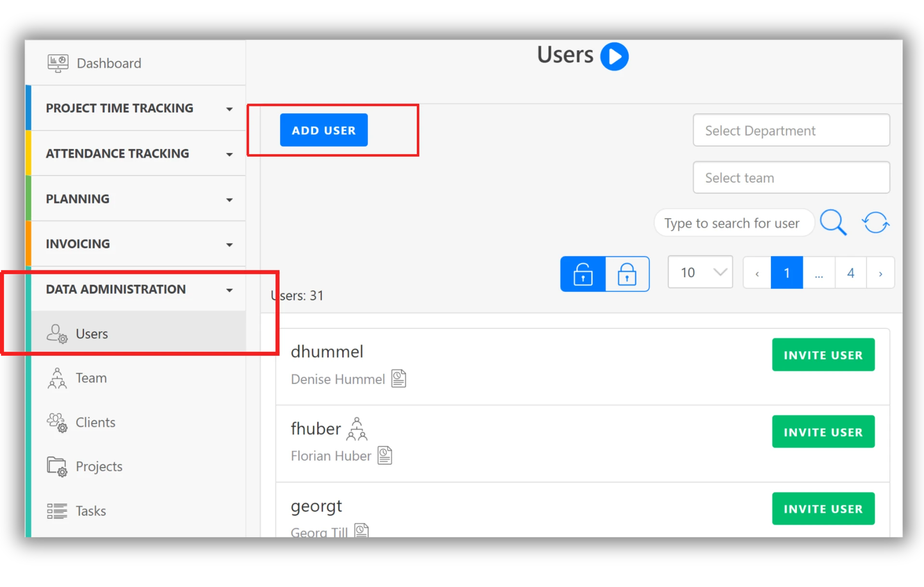Open the page size dropdown showing 10
This screenshot has height=587, width=924.
coord(700,273)
